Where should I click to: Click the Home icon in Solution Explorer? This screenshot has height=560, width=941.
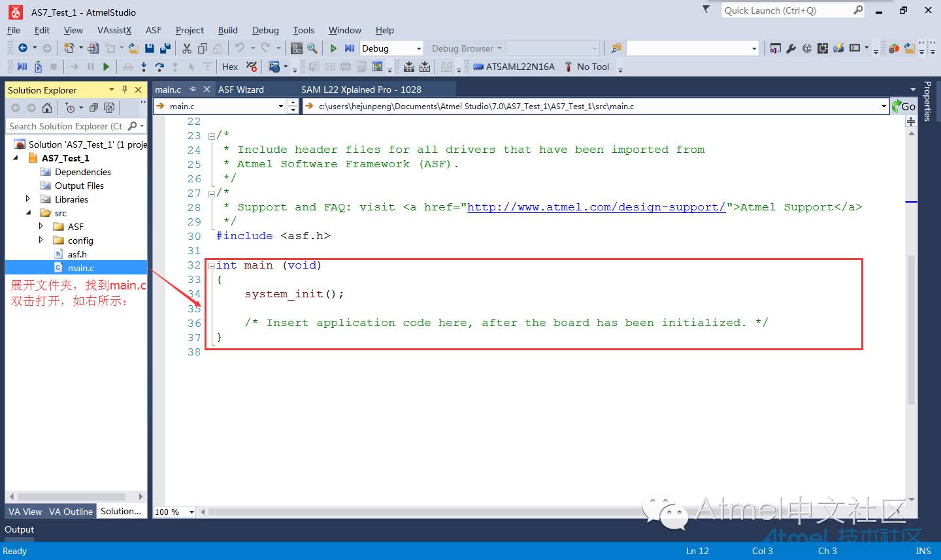point(46,108)
